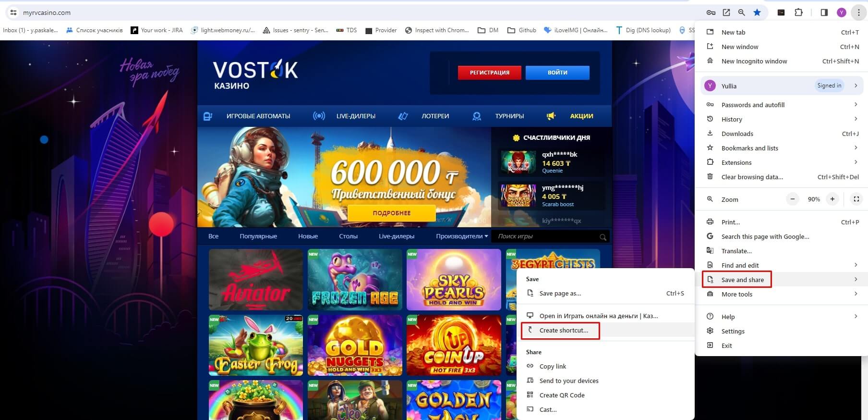Increase zoom with the plus button

[832, 199]
